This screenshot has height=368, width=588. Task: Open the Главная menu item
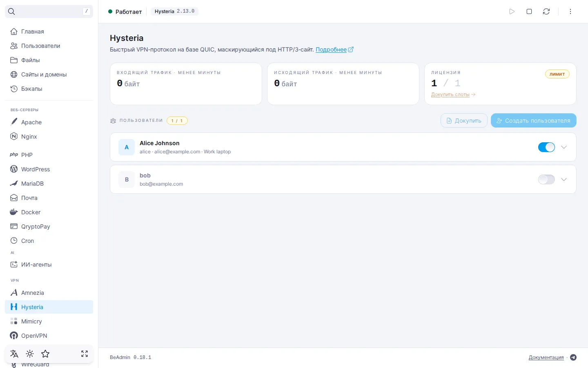[49, 31]
